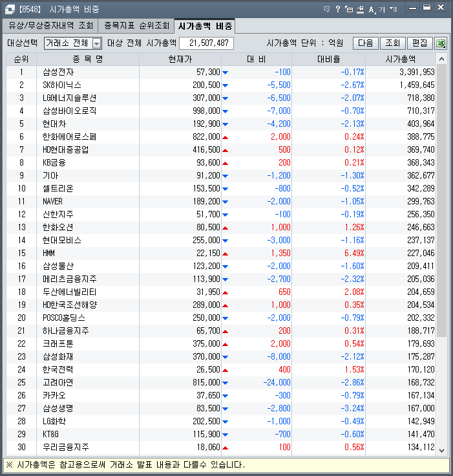Sort by the 대비 column header
The width and height of the screenshot is (453, 476).
click(x=257, y=59)
